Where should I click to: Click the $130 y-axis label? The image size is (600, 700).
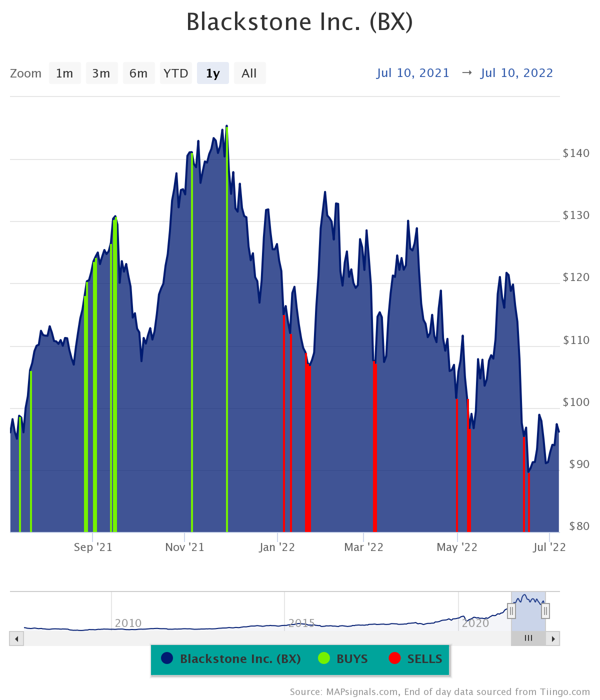[576, 215]
